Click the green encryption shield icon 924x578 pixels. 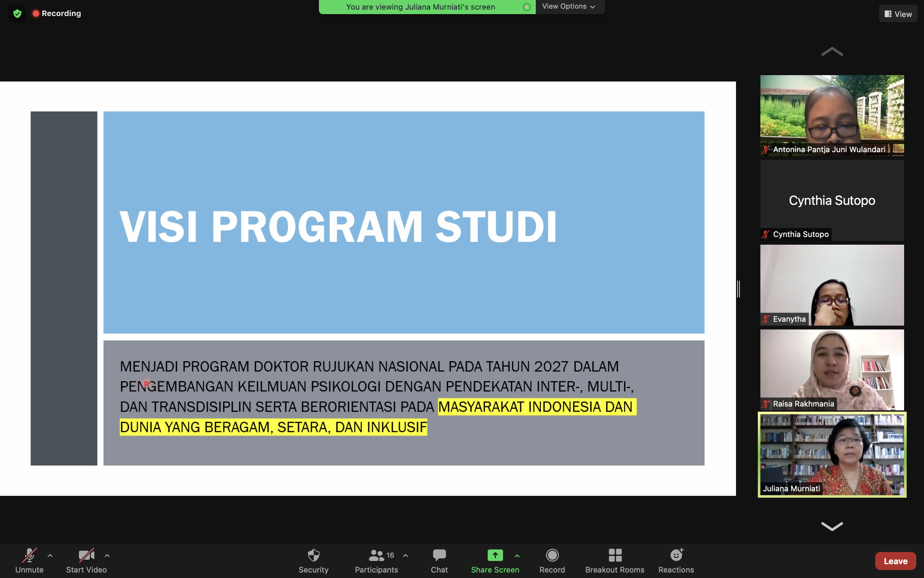[17, 13]
